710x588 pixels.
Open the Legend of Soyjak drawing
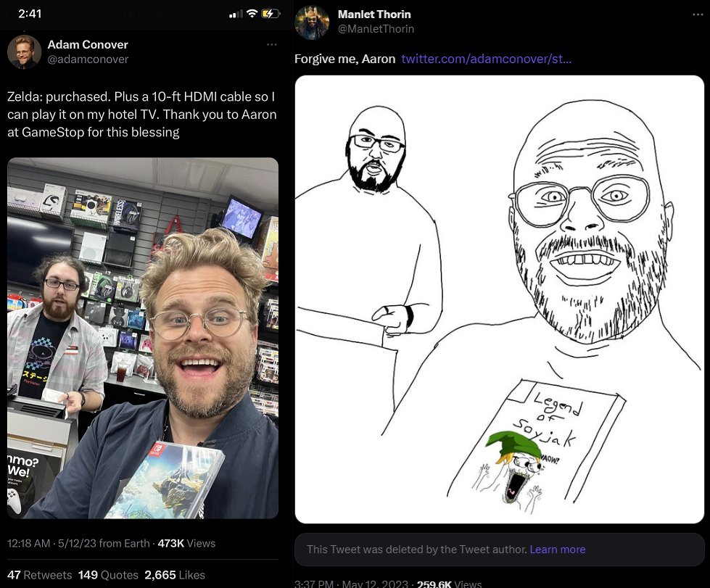click(x=500, y=299)
